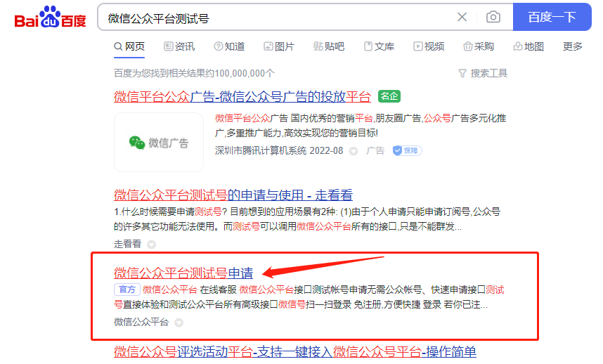Open the 微信平台公众广告 ad result link
603x364 pixels.
coord(242,96)
